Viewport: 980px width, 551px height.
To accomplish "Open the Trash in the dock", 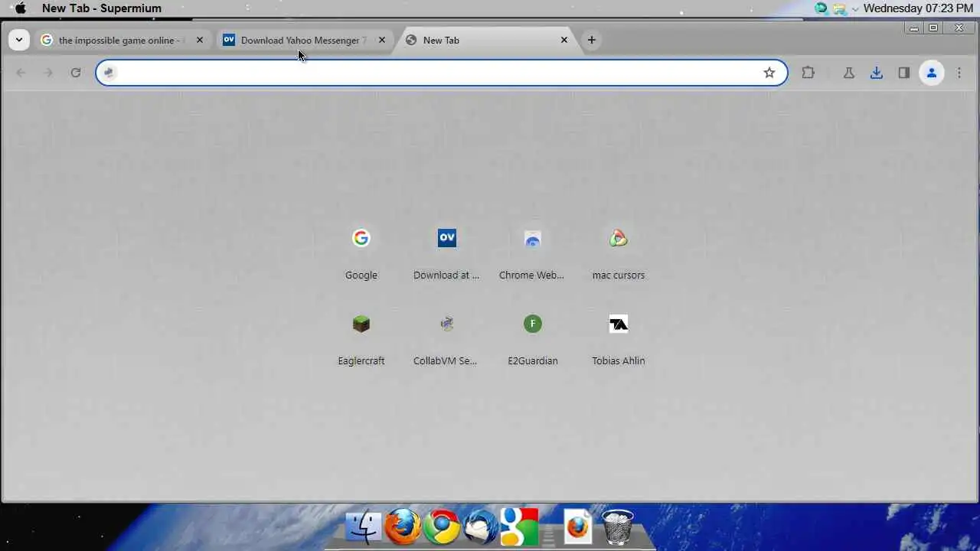I will 617,527.
